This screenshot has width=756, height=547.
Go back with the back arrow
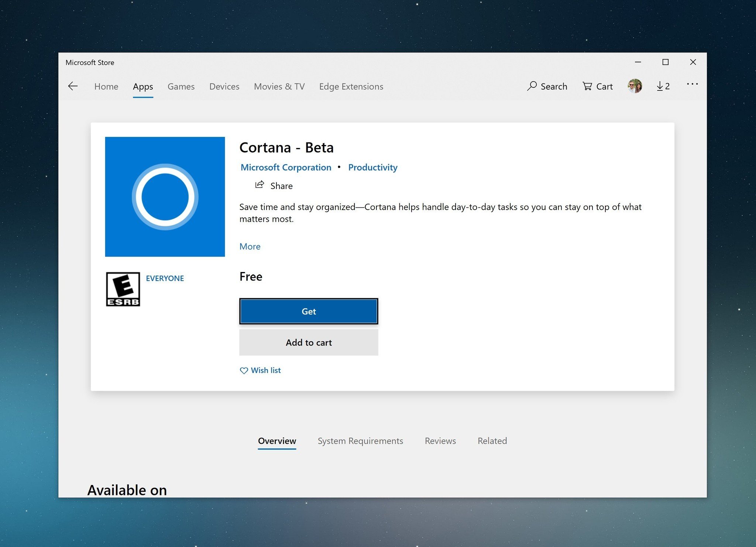click(x=73, y=86)
